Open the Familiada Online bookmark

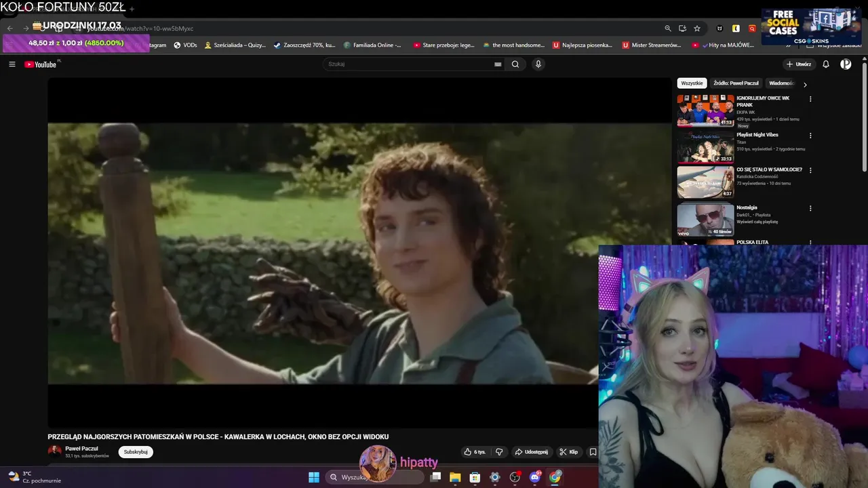pos(373,45)
